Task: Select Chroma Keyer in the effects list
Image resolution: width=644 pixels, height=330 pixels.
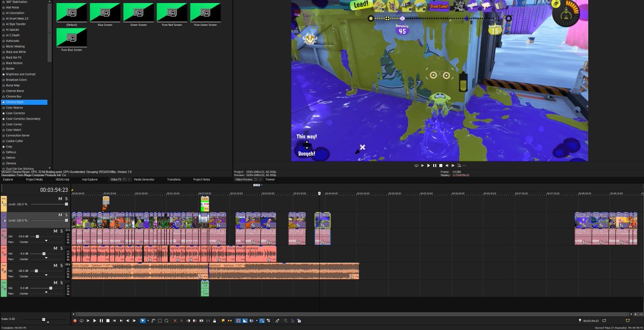Action: 25,102
